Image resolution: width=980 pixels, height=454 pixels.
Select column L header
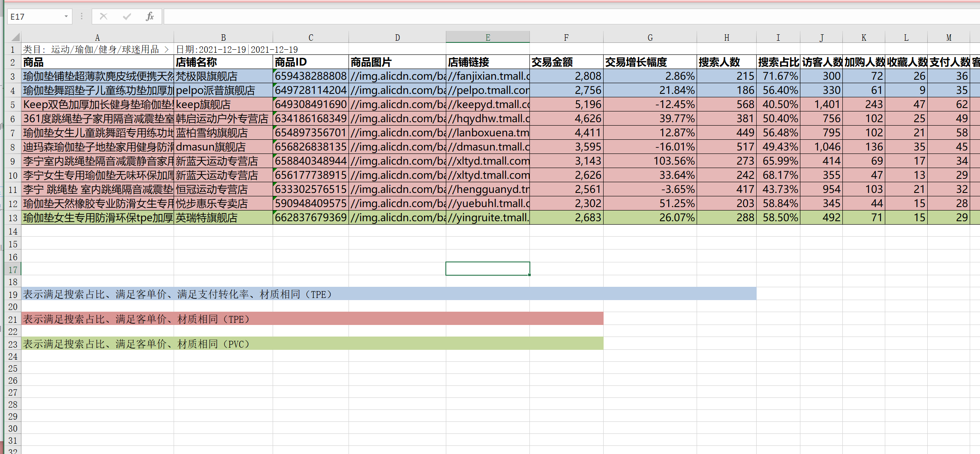pos(906,37)
